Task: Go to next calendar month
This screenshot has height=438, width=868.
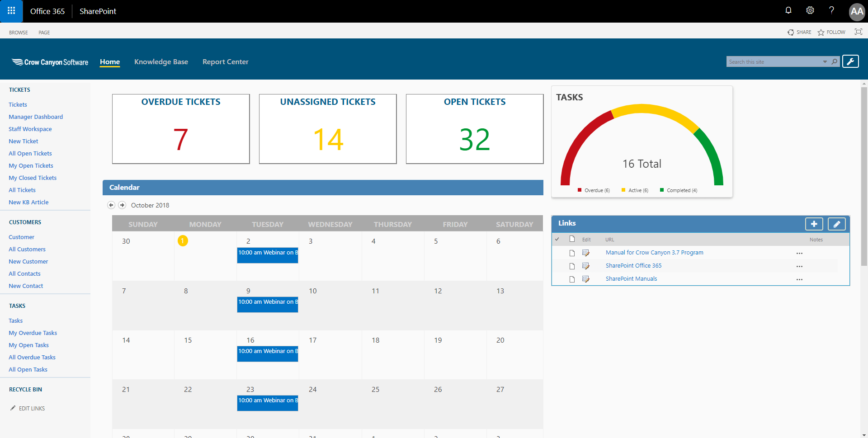Action: click(x=122, y=205)
